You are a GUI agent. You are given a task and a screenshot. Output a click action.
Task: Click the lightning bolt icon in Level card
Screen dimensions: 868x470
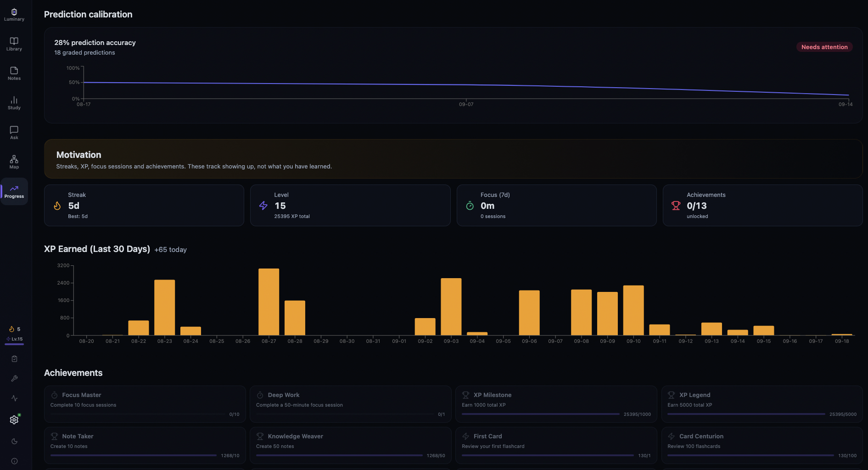tap(263, 206)
